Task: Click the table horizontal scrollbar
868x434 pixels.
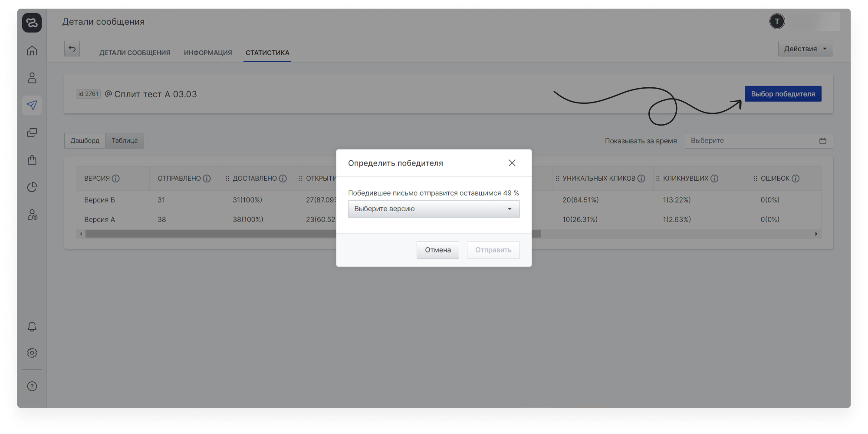Action: coord(312,234)
